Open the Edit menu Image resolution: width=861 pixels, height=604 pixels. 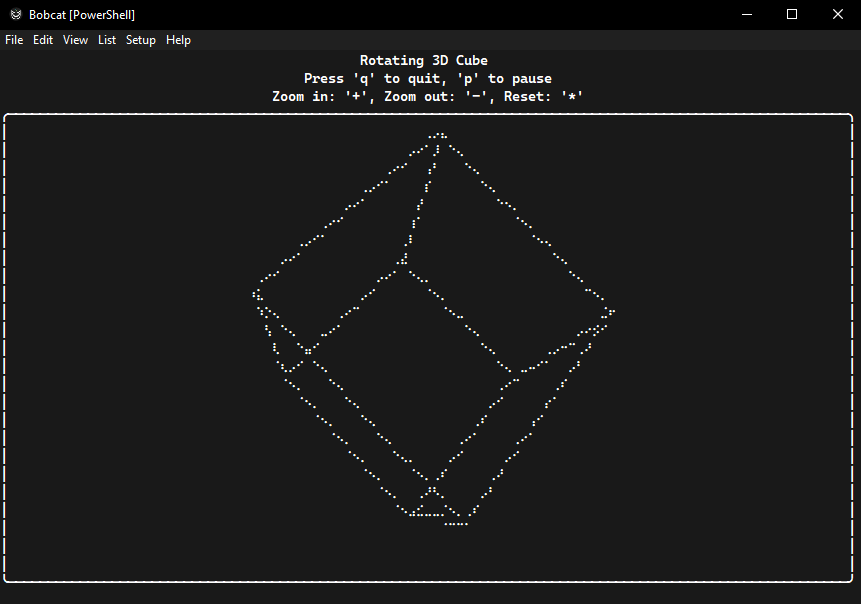43,40
